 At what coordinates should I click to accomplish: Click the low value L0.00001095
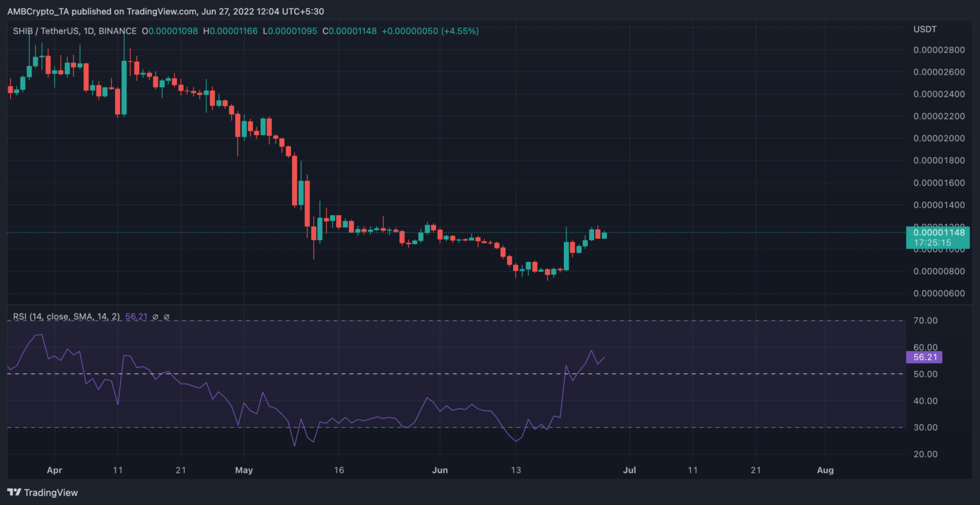290,31
